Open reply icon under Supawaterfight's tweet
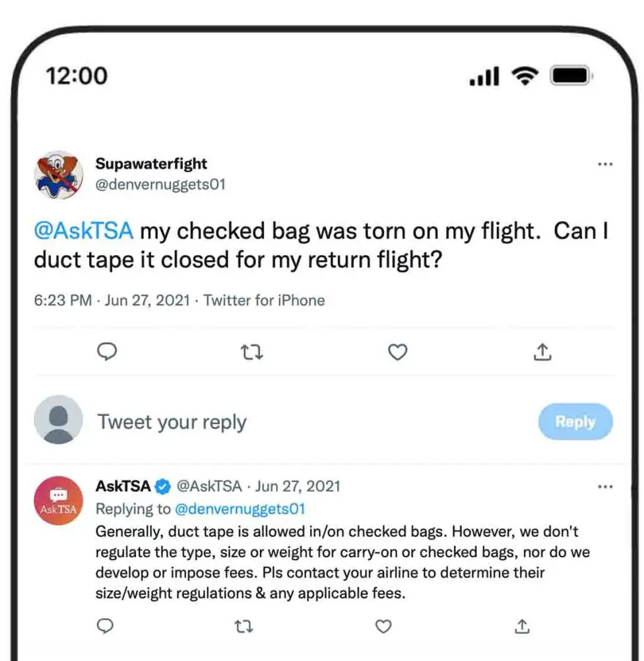The image size is (644, 661). point(107,352)
